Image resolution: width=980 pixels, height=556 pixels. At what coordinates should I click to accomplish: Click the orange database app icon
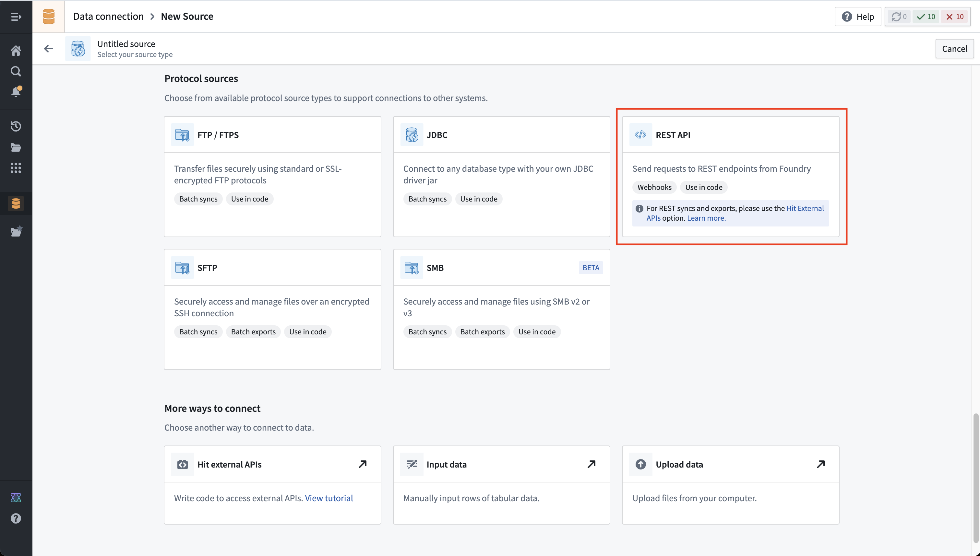pos(49,17)
